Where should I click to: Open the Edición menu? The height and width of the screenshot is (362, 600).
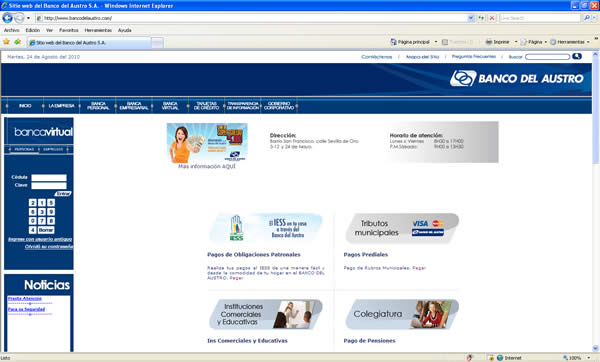33,30
